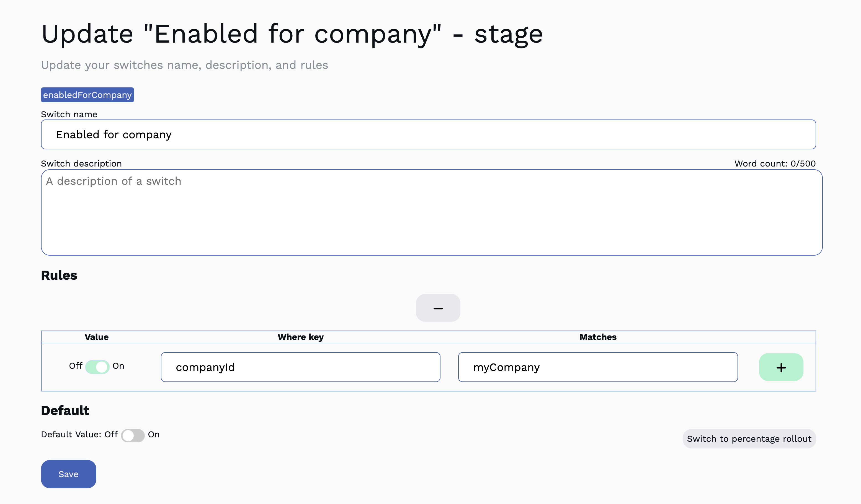Remove the rule using the minus icon
The height and width of the screenshot is (504, 861).
pyautogui.click(x=438, y=308)
